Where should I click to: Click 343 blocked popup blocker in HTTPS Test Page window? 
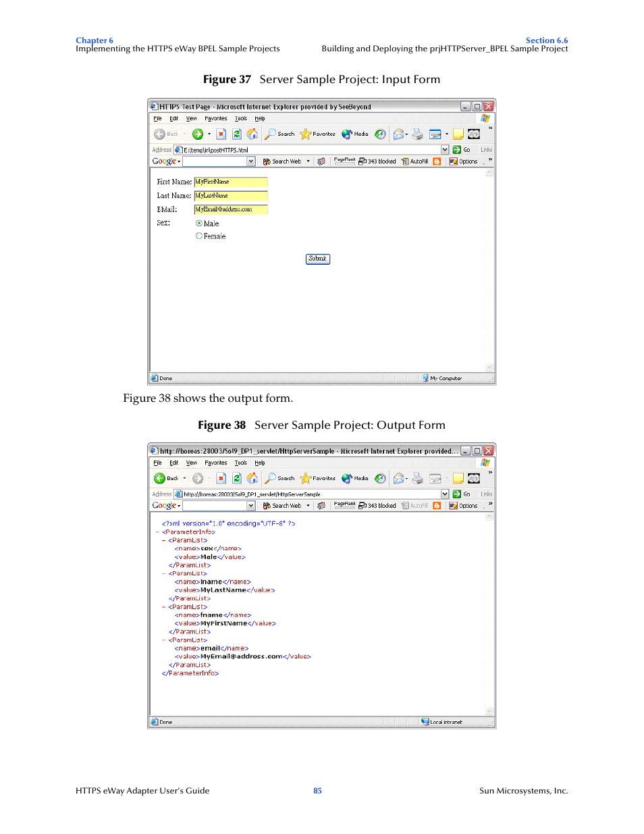[377, 161]
